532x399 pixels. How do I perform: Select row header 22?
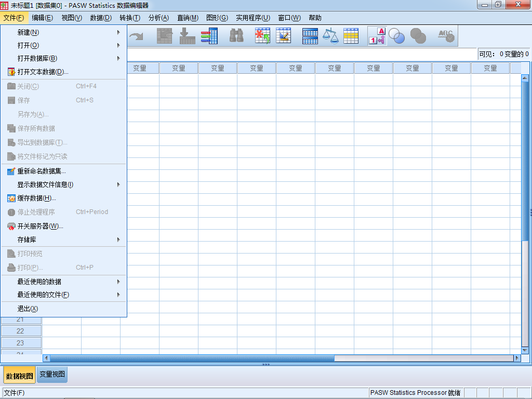(21, 331)
